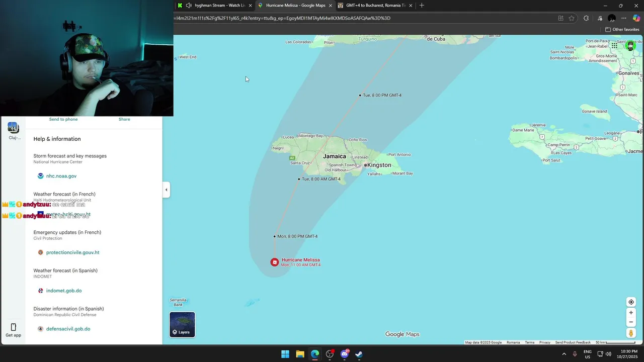Open browser Settings and more menu
The height and width of the screenshot is (362, 644).
(x=624, y=18)
